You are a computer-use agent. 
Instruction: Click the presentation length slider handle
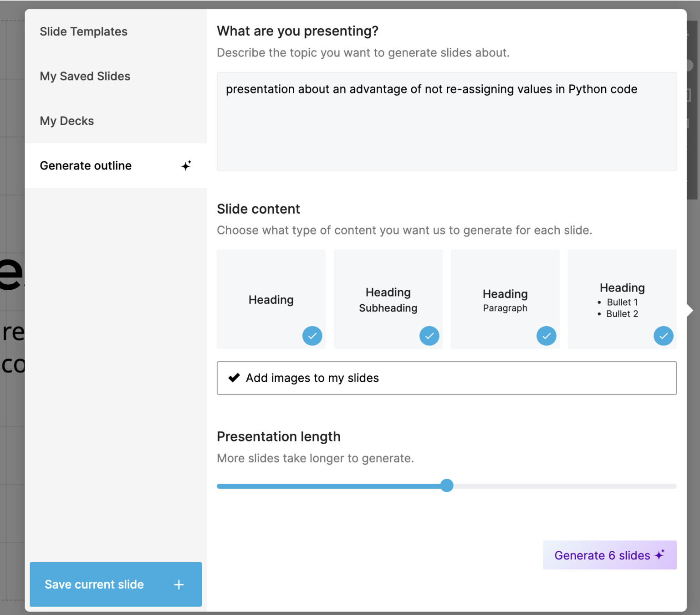(447, 486)
